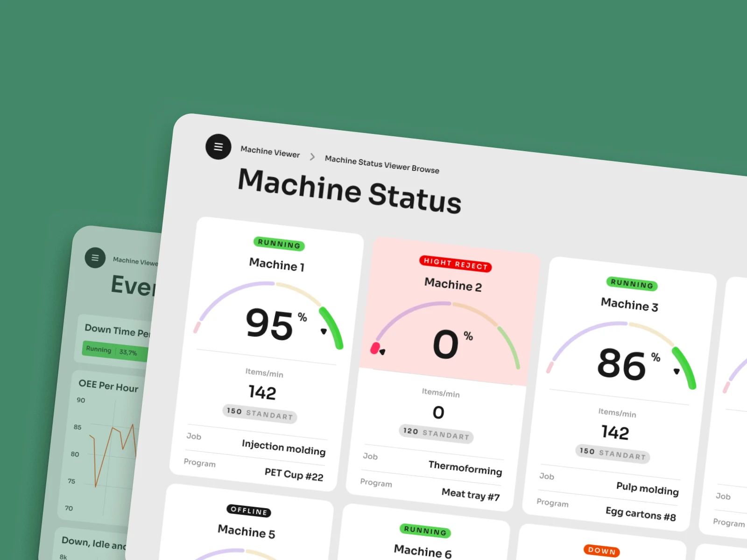Open the Machine 2 card title
Viewport: 747px width, 560px height.
click(x=453, y=285)
